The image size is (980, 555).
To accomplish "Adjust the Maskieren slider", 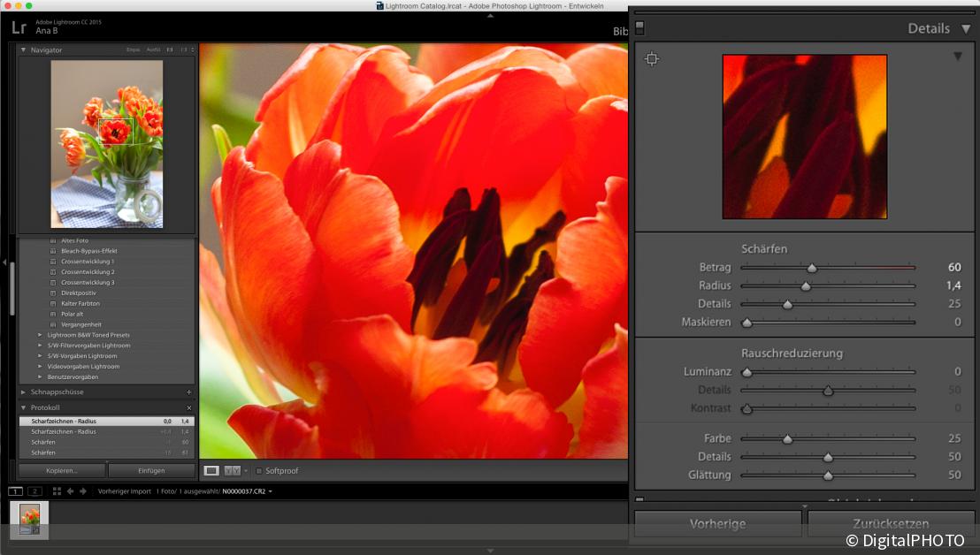I will tap(746, 323).
